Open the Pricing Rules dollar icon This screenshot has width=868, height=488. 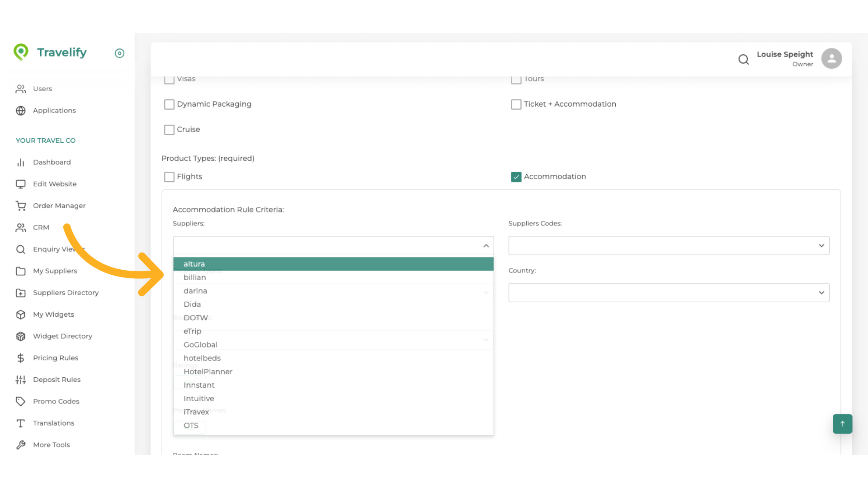click(x=21, y=358)
